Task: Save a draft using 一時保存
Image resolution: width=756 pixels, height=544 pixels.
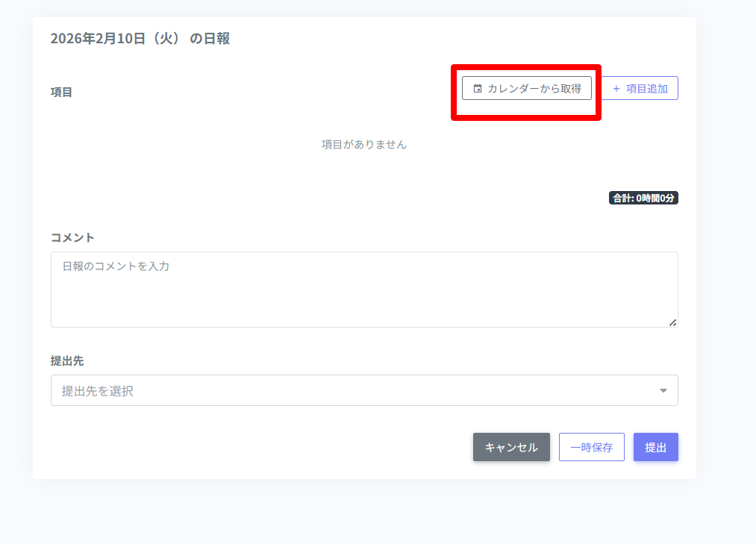Action: 591,447
